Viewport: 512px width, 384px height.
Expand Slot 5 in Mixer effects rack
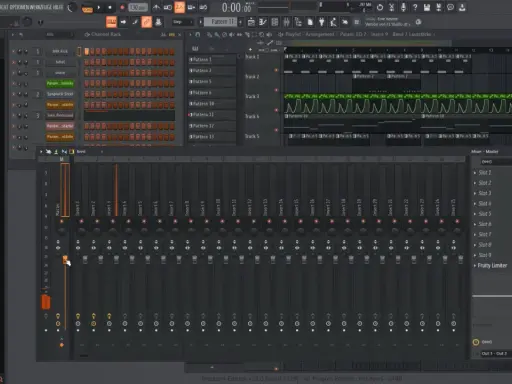[475, 214]
